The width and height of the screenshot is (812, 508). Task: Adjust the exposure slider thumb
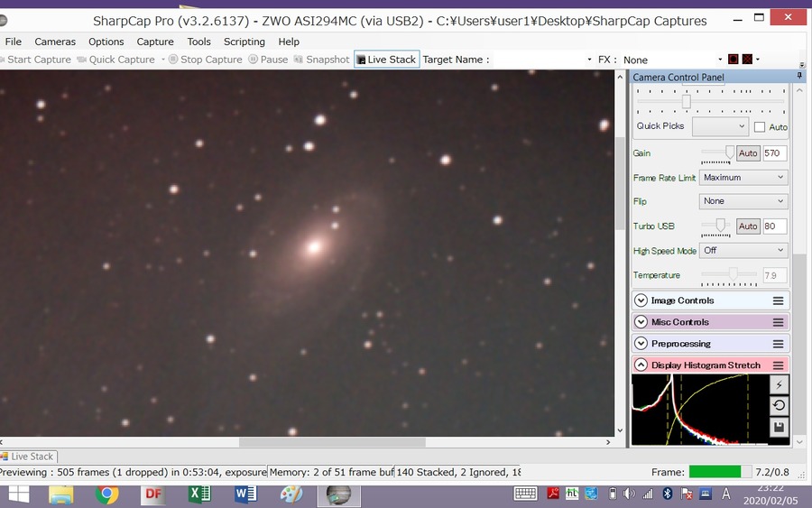pos(687,101)
